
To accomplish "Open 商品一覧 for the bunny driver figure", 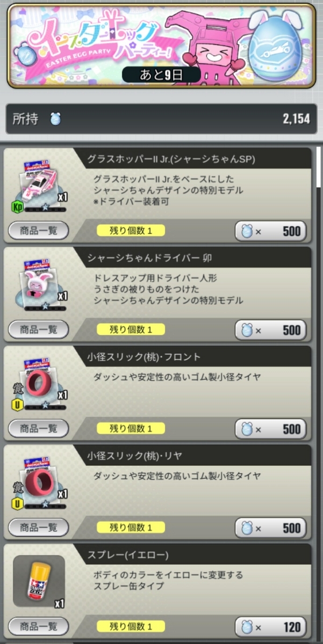I will 39,330.
